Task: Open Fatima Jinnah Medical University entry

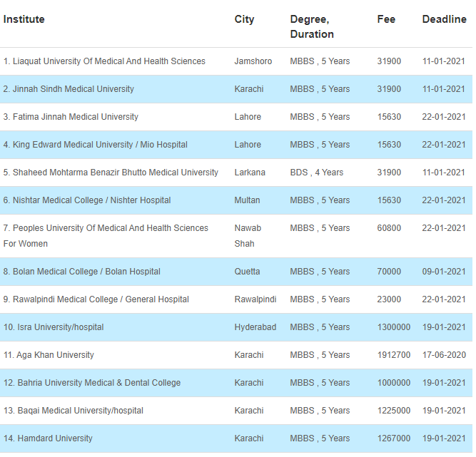Action: tap(71, 117)
